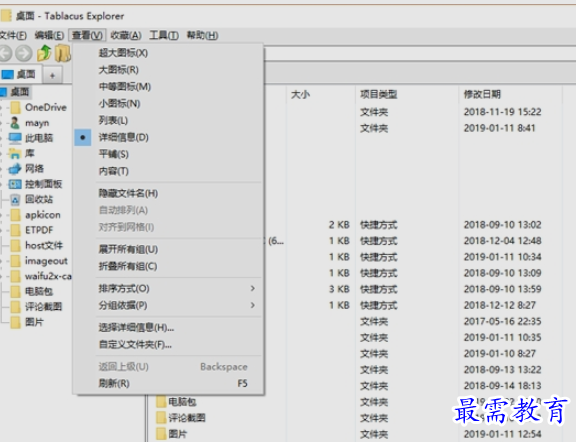Open 选择详细信息(H)... dialog

click(x=168, y=327)
